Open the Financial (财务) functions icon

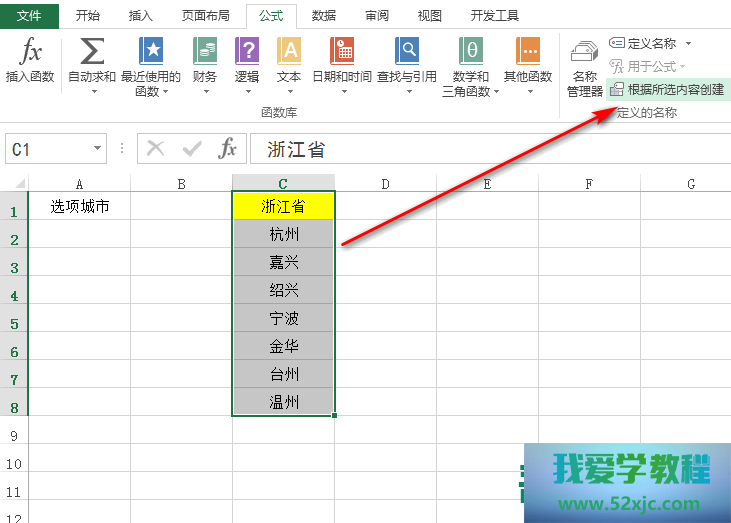205,52
